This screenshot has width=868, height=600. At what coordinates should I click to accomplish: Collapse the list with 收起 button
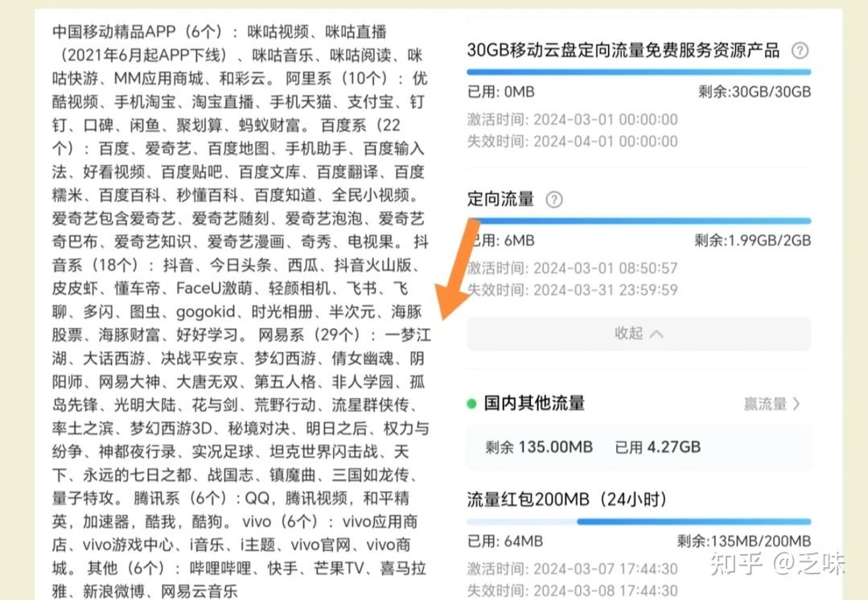pos(639,333)
